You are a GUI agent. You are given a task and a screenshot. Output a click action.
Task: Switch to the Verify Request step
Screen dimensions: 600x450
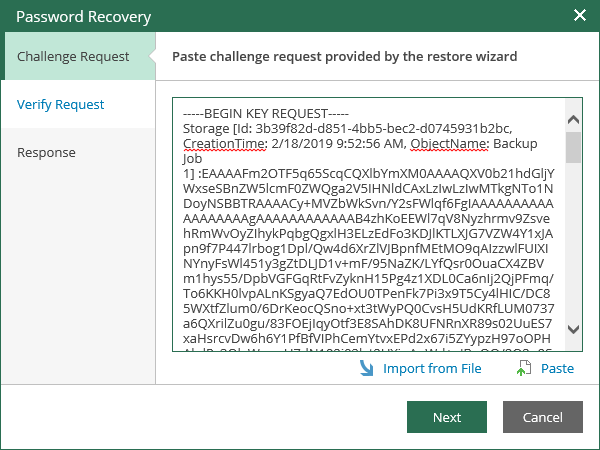point(61,104)
